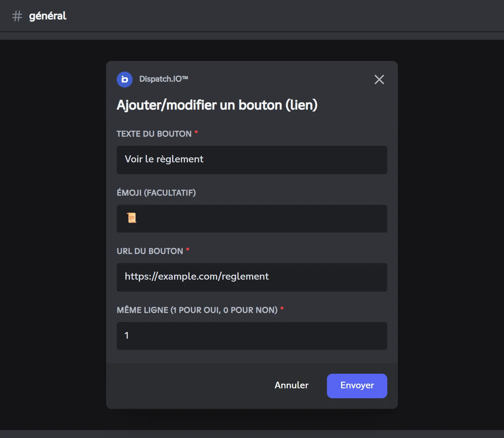Viewport: 504px width, 438px height.
Task: Click the Dispatch.IO™ app name
Action: click(164, 79)
